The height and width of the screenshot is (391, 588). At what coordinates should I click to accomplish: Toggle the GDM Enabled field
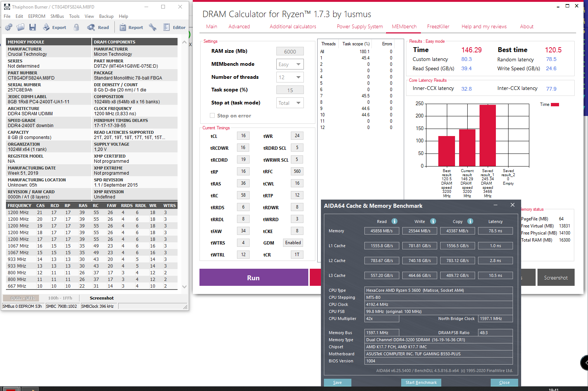click(293, 243)
